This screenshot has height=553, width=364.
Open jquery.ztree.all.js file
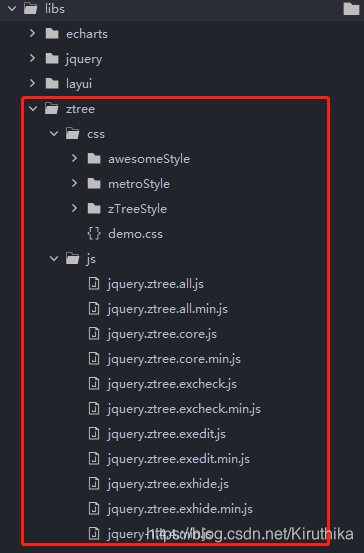[156, 284]
